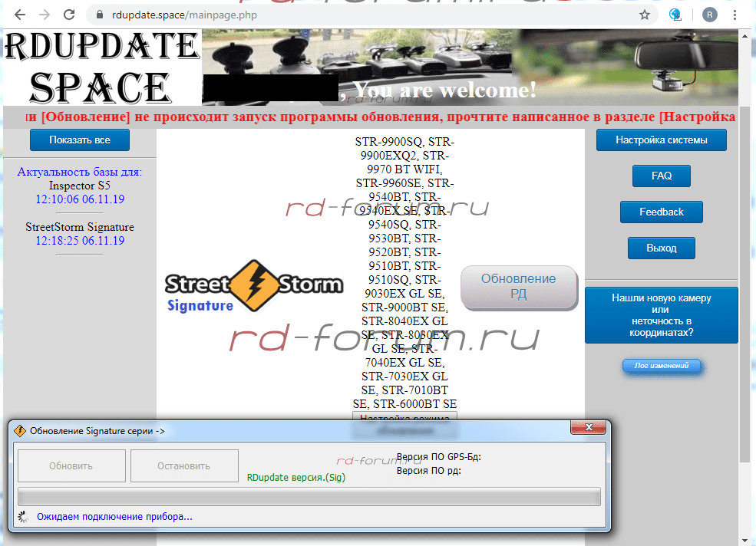Reload the rdupdate.space page
The height and width of the screenshot is (546, 756).
69,15
